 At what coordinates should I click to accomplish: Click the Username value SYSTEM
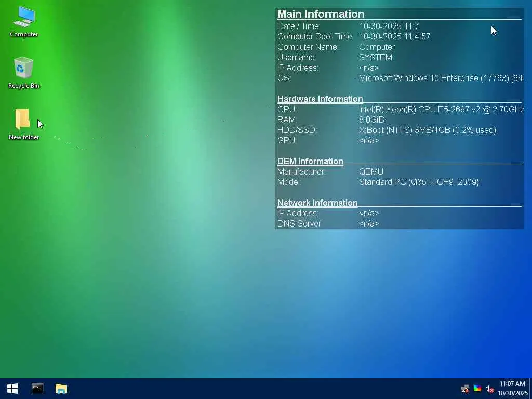click(x=375, y=57)
